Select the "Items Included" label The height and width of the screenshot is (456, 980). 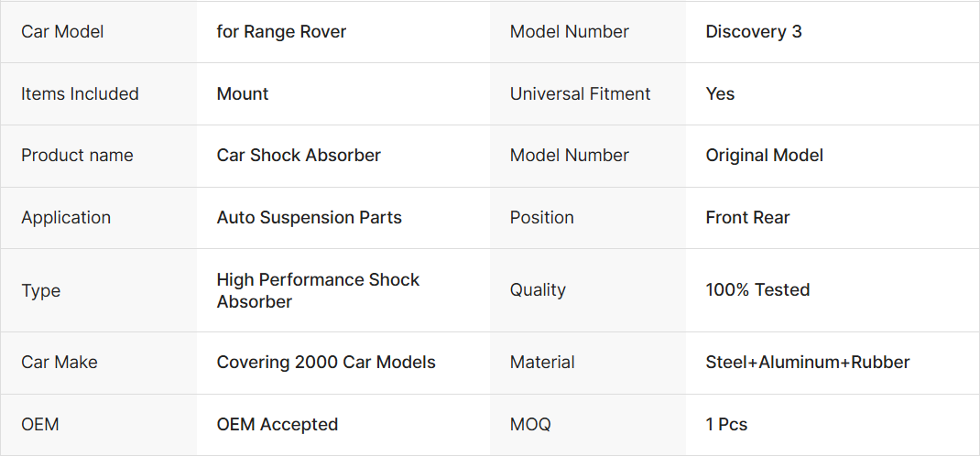[80, 94]
